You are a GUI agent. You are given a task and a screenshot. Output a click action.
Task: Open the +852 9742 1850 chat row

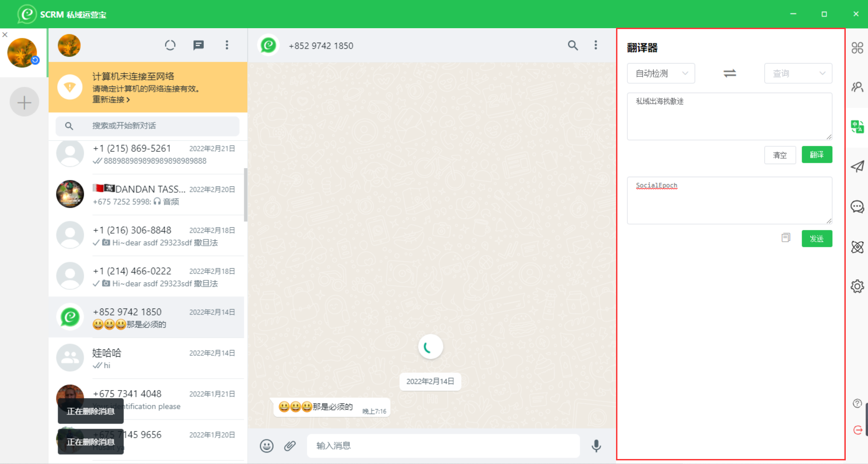146,318
